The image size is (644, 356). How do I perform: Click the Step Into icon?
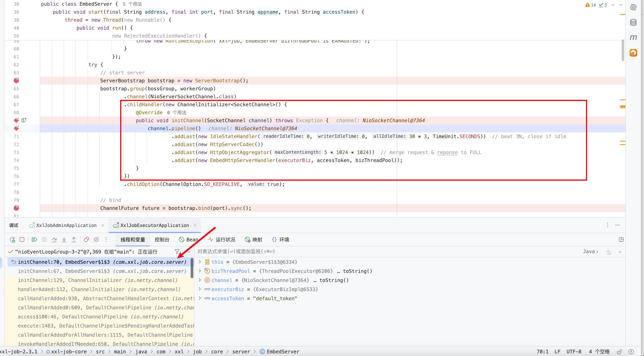point(64,240)
